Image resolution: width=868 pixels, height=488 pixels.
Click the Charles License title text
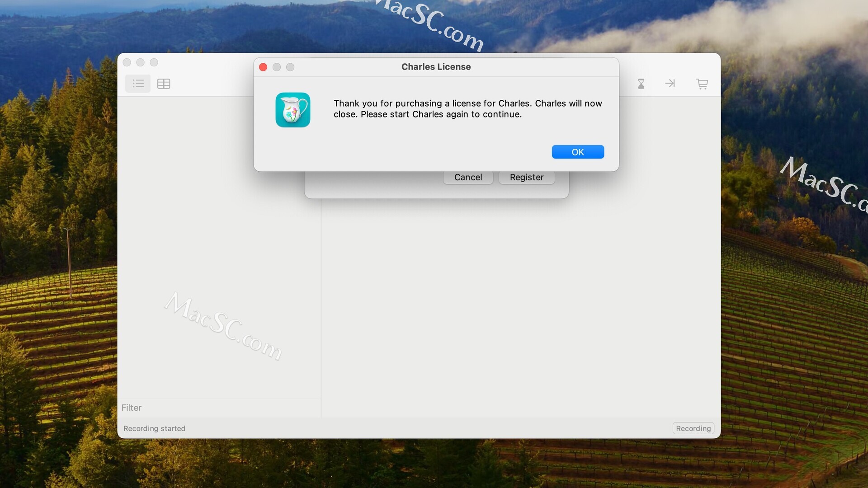pyautogui.click(x=436, y=67)
